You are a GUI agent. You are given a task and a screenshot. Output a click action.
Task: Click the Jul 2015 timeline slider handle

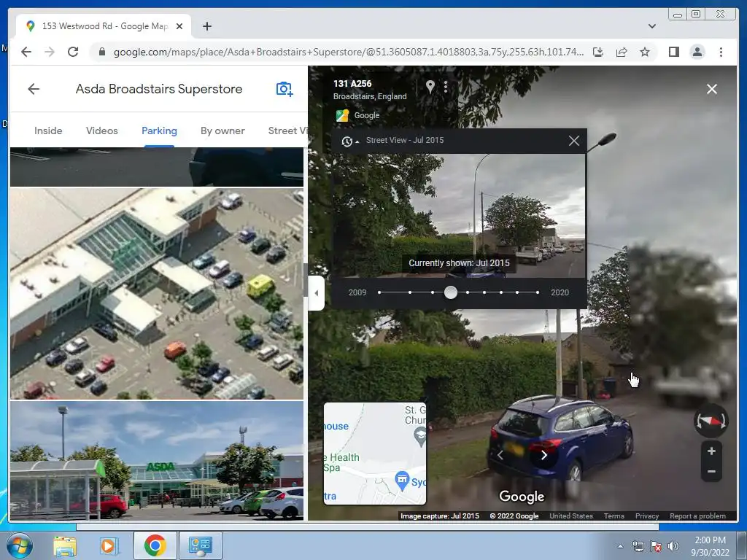(x=451, y=292)
